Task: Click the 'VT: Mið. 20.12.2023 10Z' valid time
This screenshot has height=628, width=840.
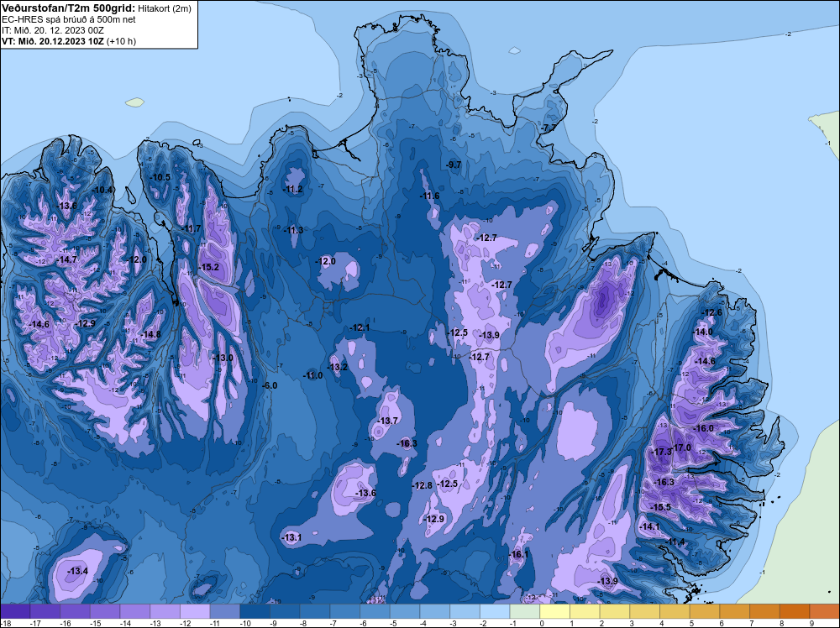Action: [52, 41]
